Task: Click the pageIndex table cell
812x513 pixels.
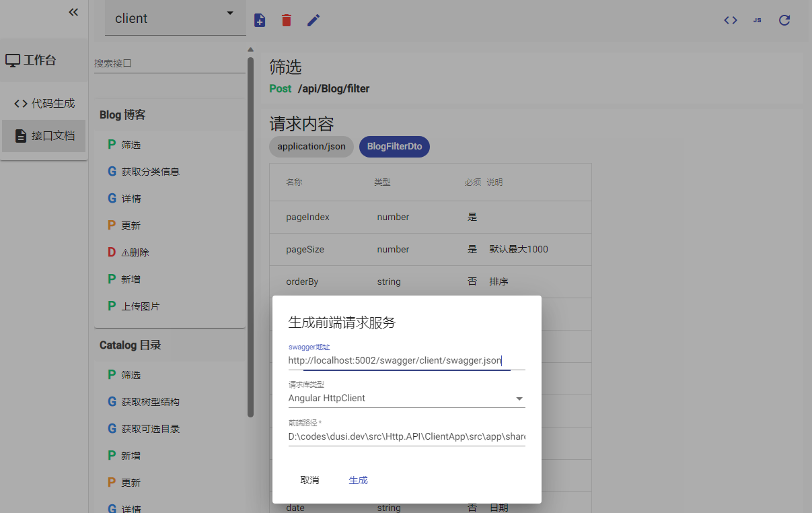Action: coord(308,217)
